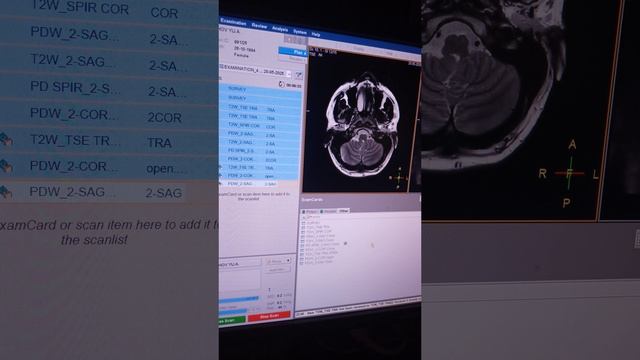Switch to the Hospital ExamCards tab

[x=328, y=211]
